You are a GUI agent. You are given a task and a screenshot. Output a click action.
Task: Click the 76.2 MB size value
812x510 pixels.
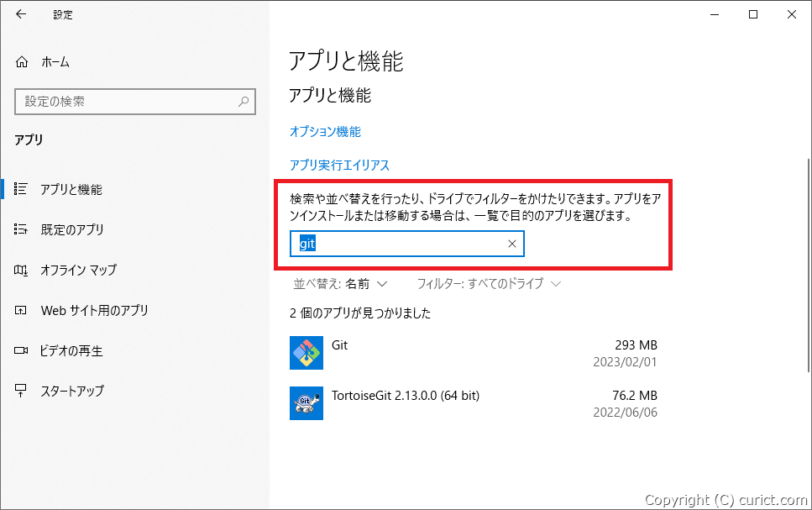(x=634, y=396)
